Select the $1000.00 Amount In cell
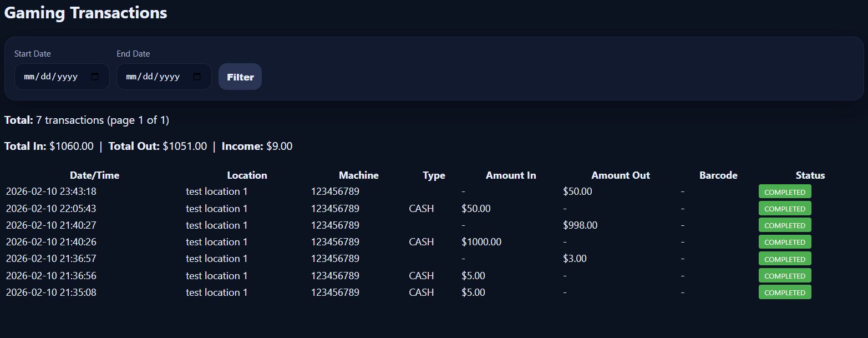 coord(481,242)
